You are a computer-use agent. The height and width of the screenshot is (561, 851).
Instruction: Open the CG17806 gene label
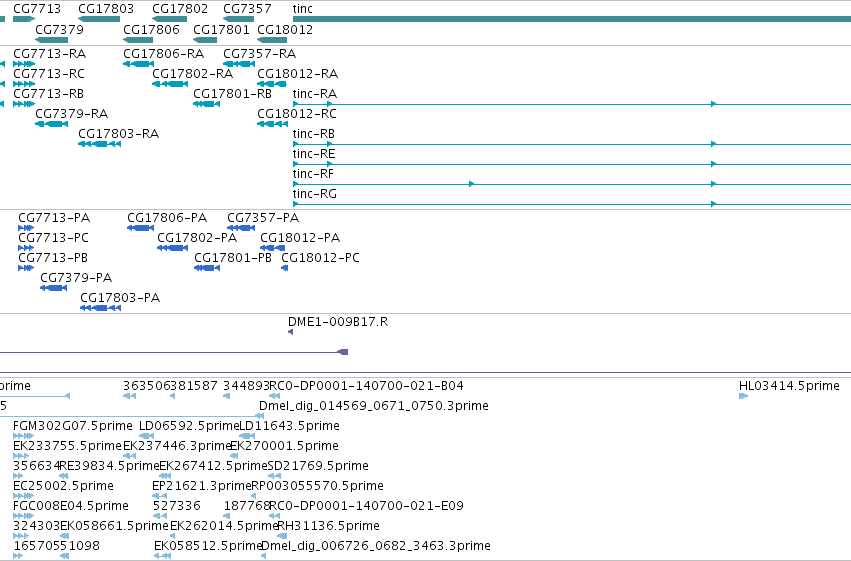151,29
